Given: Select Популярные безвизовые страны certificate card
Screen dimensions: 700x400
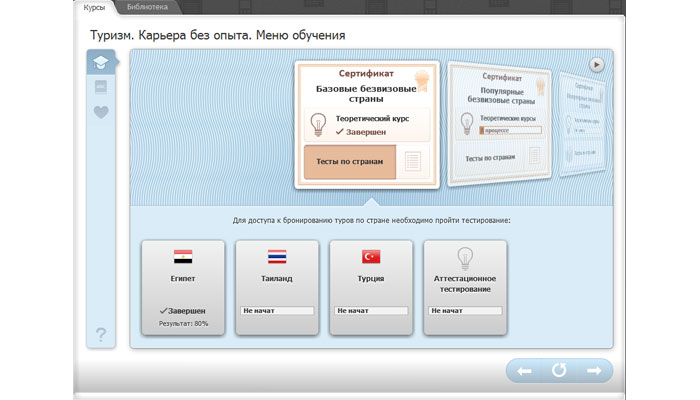Looking at the screenshot, I should click(x=500, y=124).
